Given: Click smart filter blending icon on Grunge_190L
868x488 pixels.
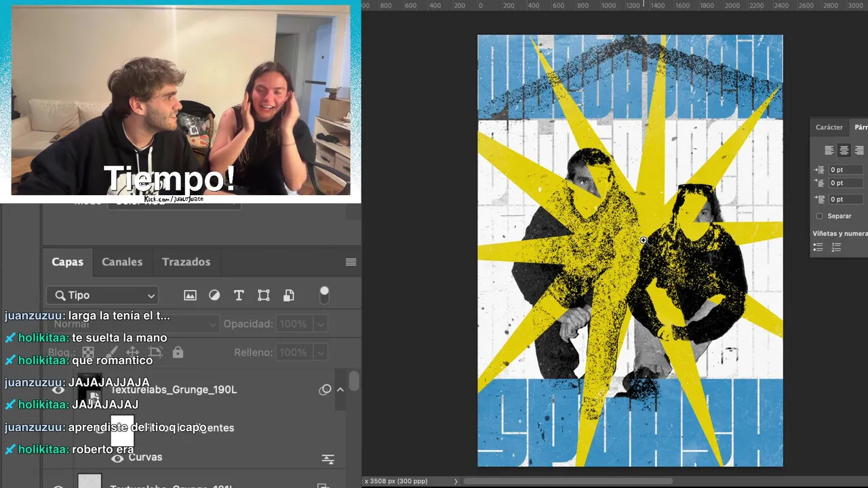Looking at the screenshot, I should pos(325,390).
